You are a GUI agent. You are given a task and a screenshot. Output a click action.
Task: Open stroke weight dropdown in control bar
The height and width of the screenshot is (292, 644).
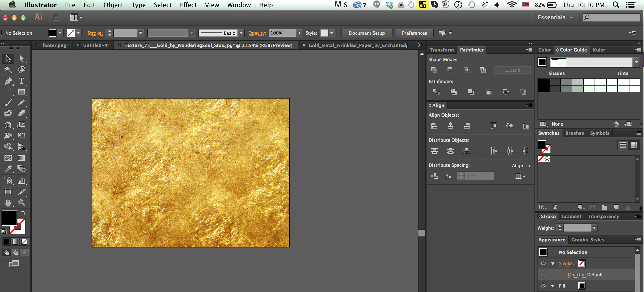click(141, 33)
